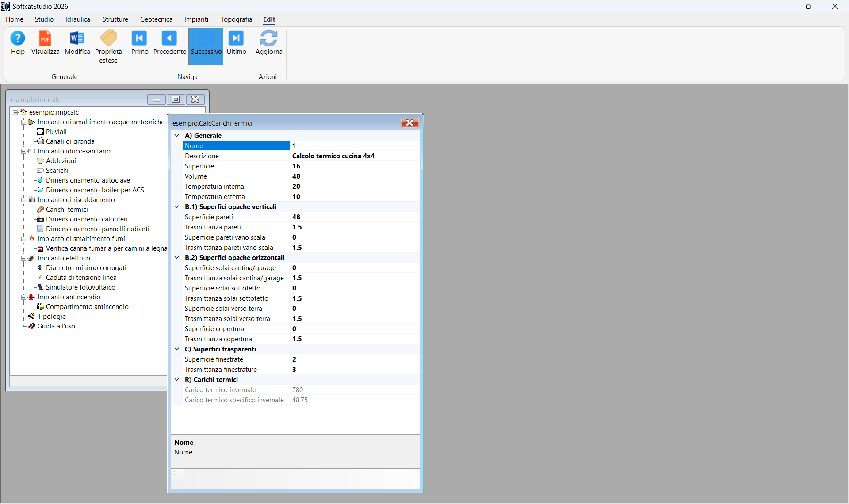
Task: Open the Home ribbon tab
Action: coord(15,19)
